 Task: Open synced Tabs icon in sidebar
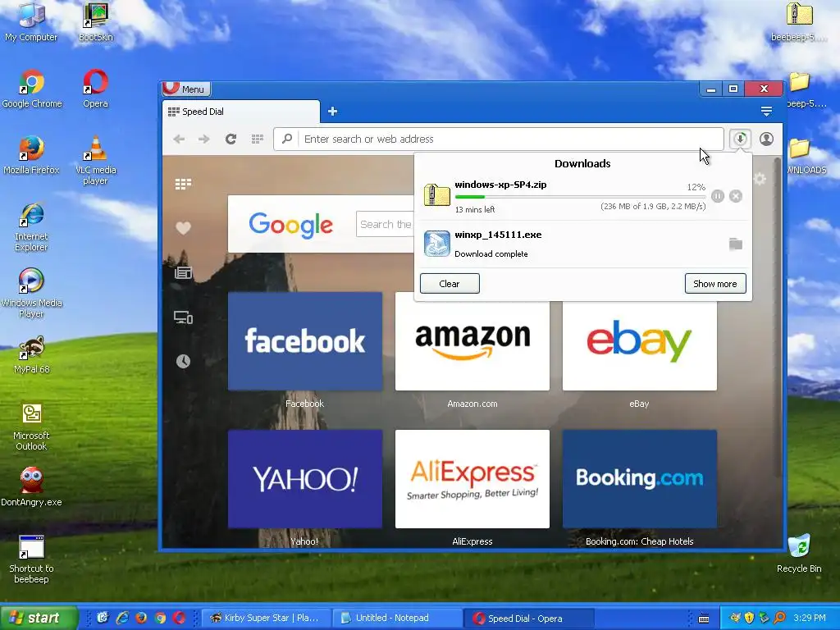(x=183, y=317)
